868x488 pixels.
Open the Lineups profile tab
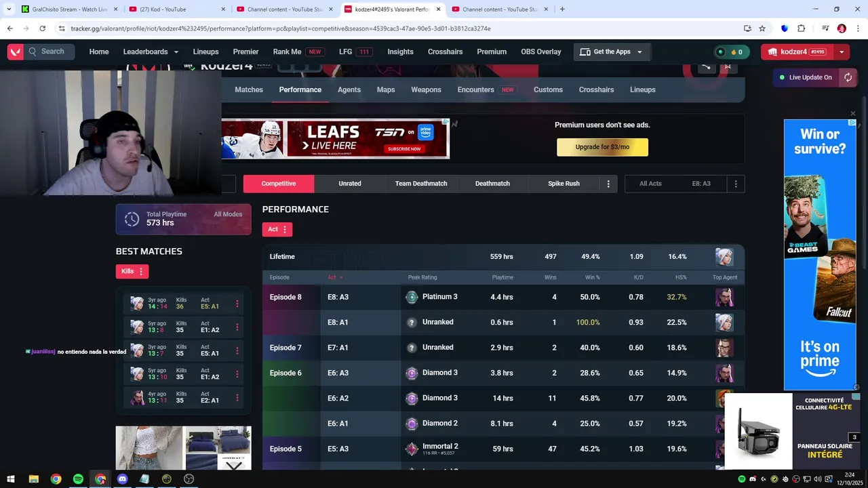click(642, 89)
